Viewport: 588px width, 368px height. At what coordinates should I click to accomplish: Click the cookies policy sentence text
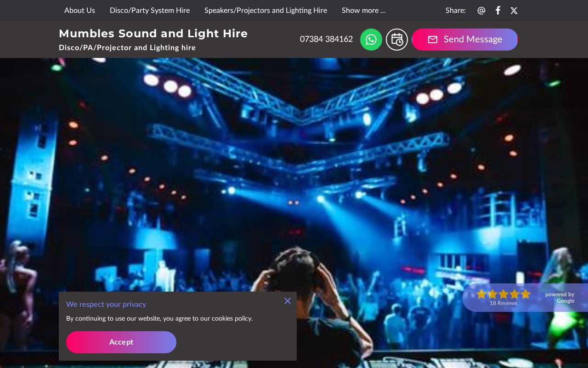click(x=159, y=318)
